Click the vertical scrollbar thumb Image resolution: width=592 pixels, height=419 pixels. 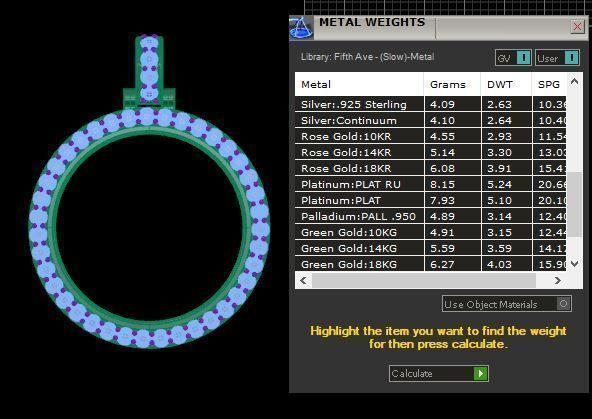(x=574, y=205)
